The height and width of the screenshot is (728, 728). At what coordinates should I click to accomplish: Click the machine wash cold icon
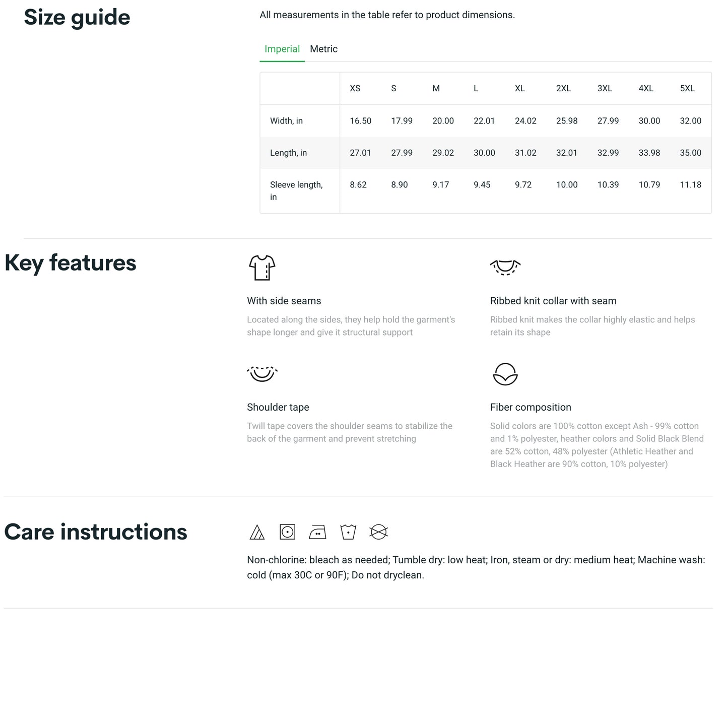click(348, 532)
